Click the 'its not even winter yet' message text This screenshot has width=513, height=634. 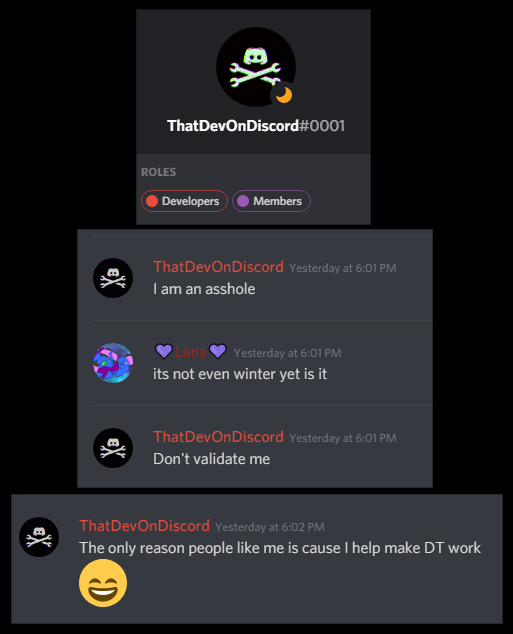[x=240, y=374]
